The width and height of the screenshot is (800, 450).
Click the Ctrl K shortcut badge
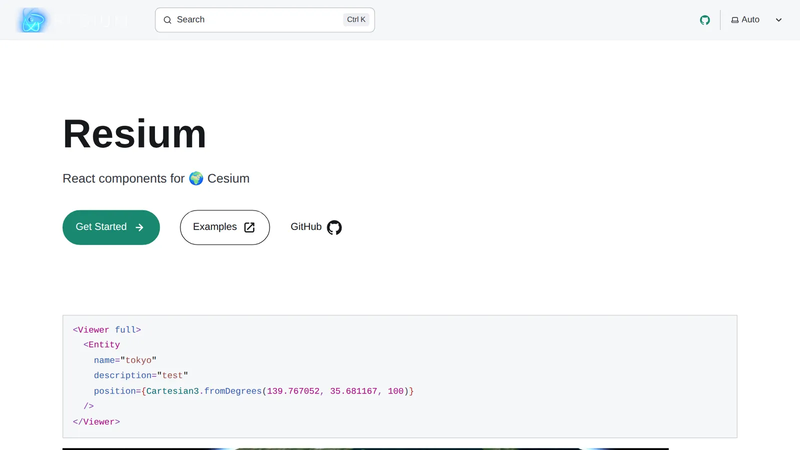356,19
